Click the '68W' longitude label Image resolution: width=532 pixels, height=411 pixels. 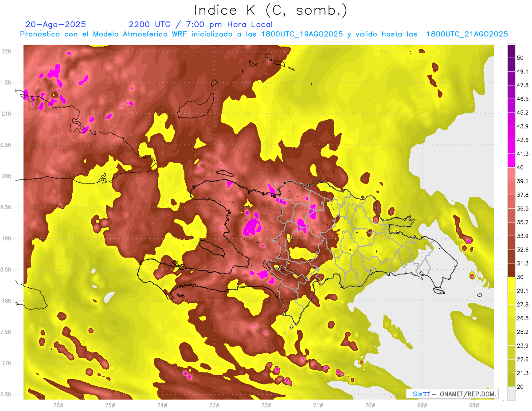point(474,405)
